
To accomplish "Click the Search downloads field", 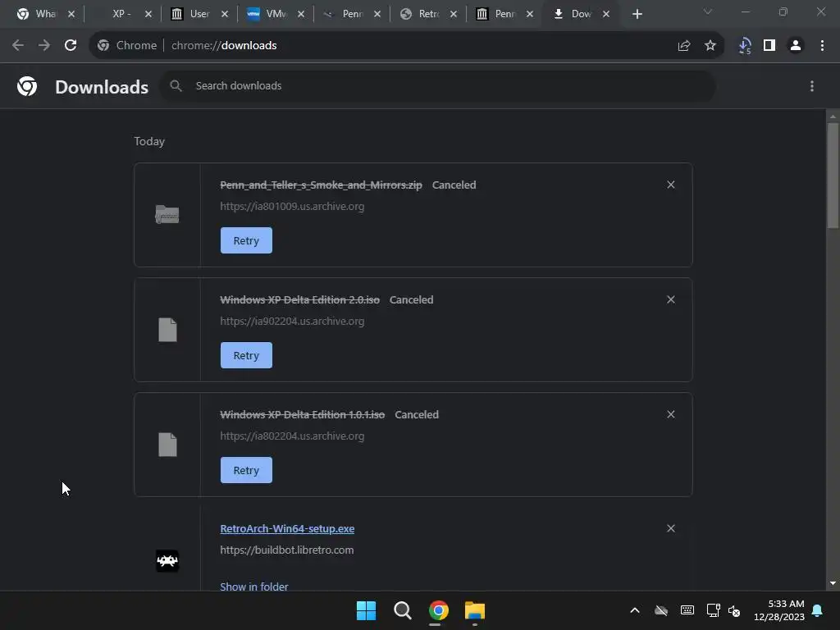I will tap(438, 85).
